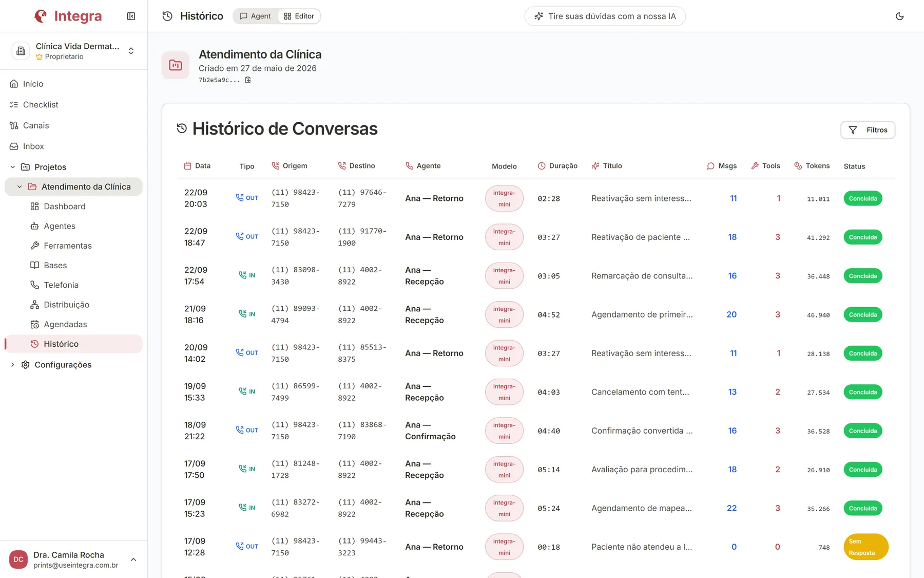Collapse the Projetos section

pos(13,167)
